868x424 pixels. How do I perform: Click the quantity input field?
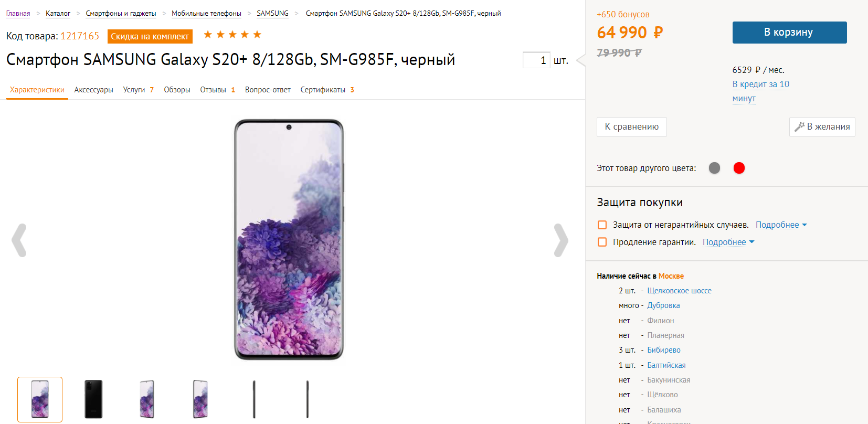[x=536, y=60]
